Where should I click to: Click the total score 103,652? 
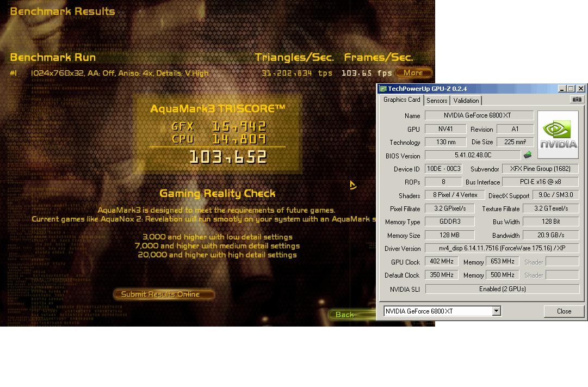[228, 157]
